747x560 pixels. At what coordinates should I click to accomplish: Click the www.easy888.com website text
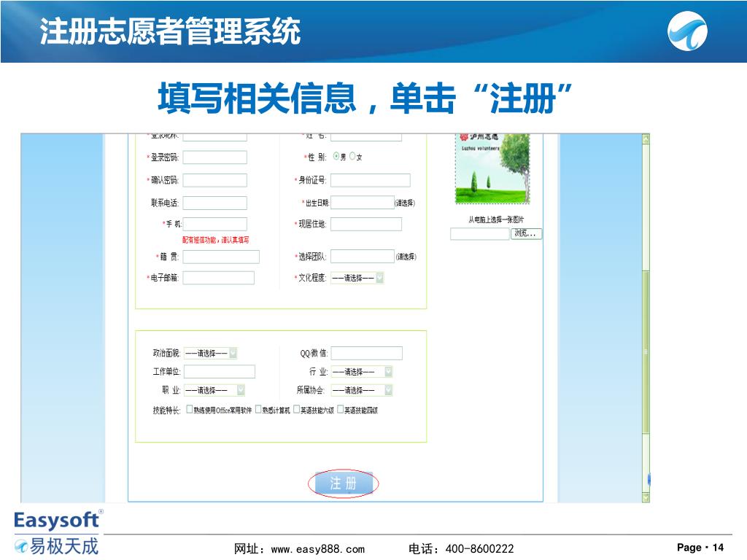point(318,549)
